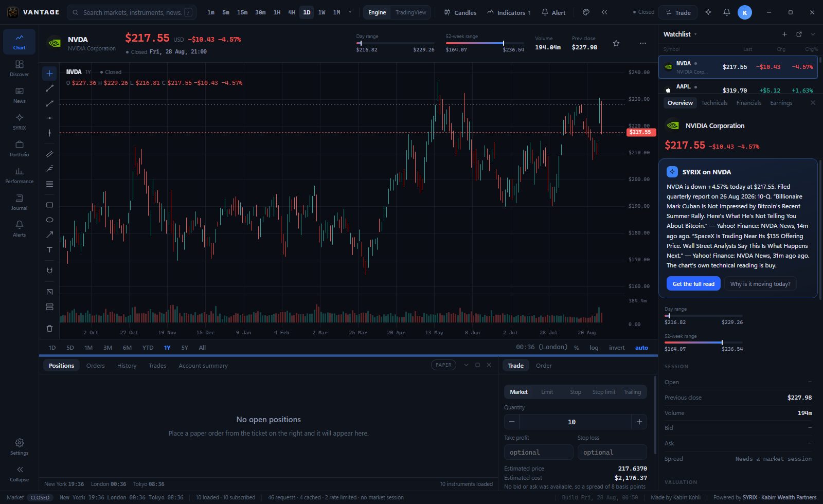Screen dimensions: 823x504
Task: Open the SYRIX sparkle assistant in header
Action: (x=708, y=12)
